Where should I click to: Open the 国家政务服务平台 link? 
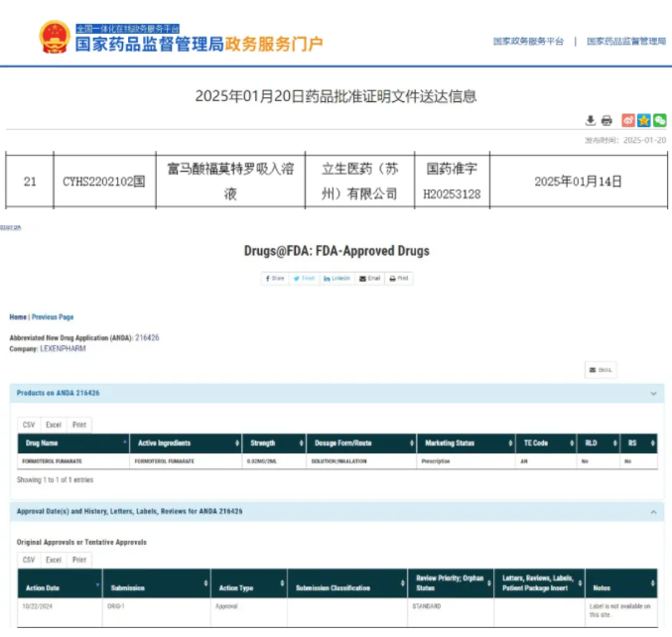pos(528,41)
